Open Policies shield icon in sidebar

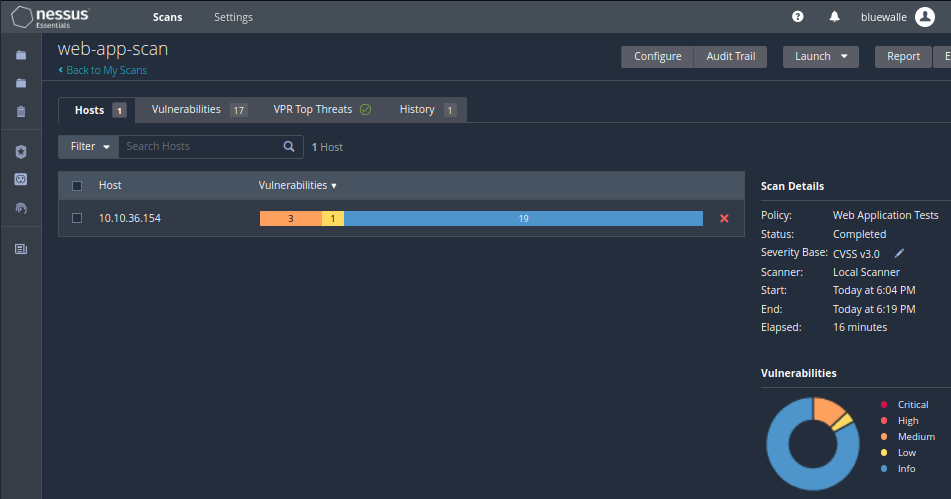point(21,152)
